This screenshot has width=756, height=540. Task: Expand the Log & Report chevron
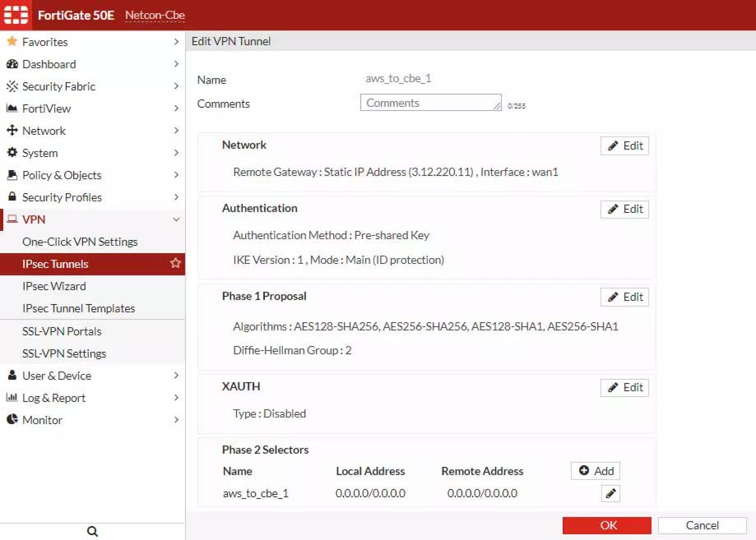coord(176,397)
